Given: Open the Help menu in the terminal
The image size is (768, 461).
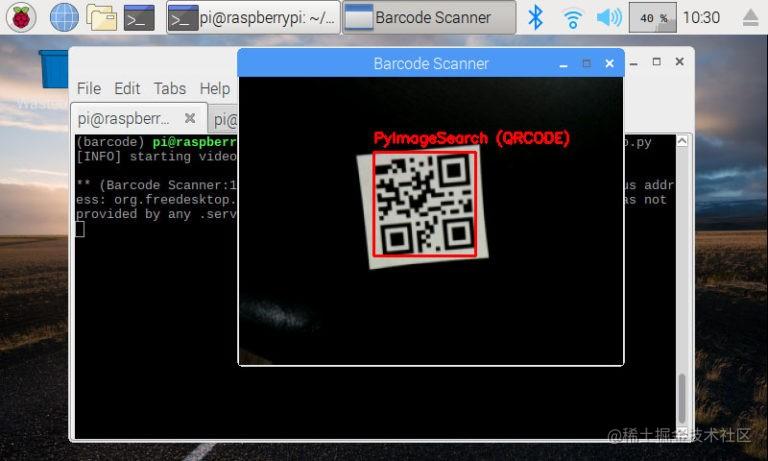Looking at the screenshot, I should (x=215, y=89).
